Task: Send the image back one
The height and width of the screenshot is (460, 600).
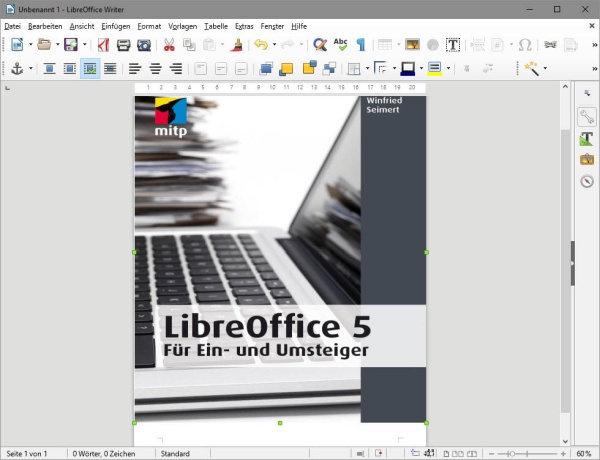Action: [309, 68]
